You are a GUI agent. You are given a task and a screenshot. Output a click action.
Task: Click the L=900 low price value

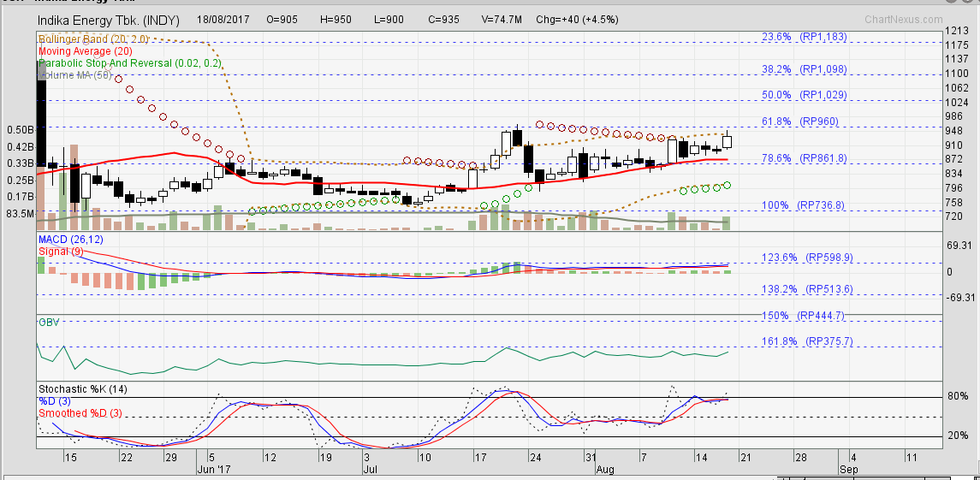tap(389, 20)
